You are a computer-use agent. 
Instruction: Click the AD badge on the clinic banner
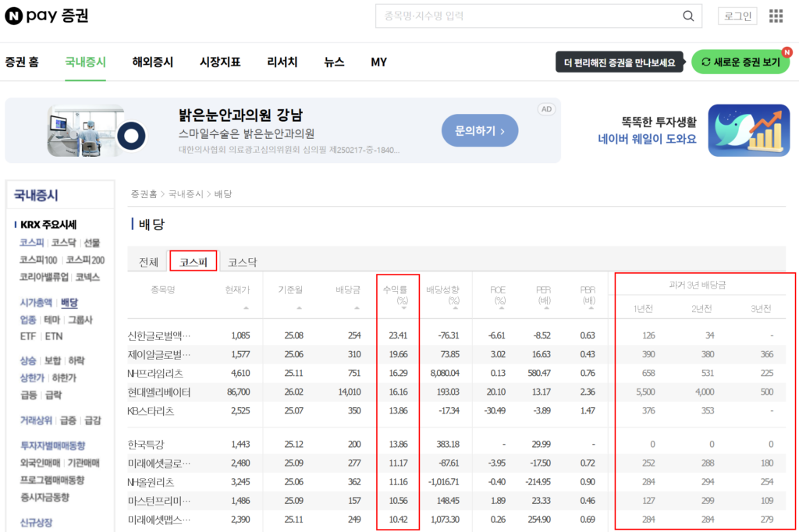click(546, 109)
